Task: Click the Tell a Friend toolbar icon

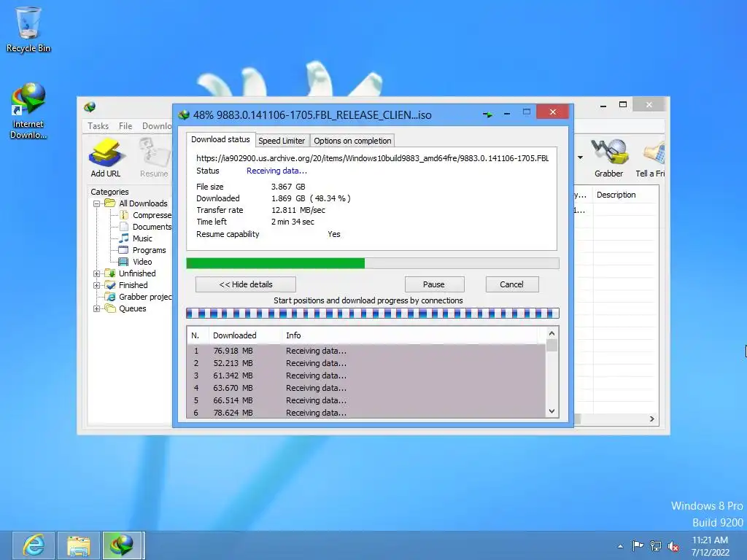Action: [651, 157]
